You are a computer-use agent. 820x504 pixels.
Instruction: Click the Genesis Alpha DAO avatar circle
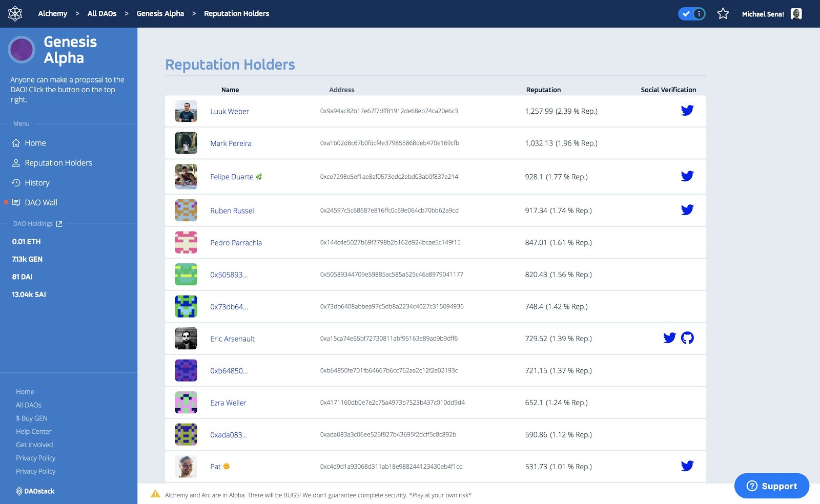tap(22, 50)
